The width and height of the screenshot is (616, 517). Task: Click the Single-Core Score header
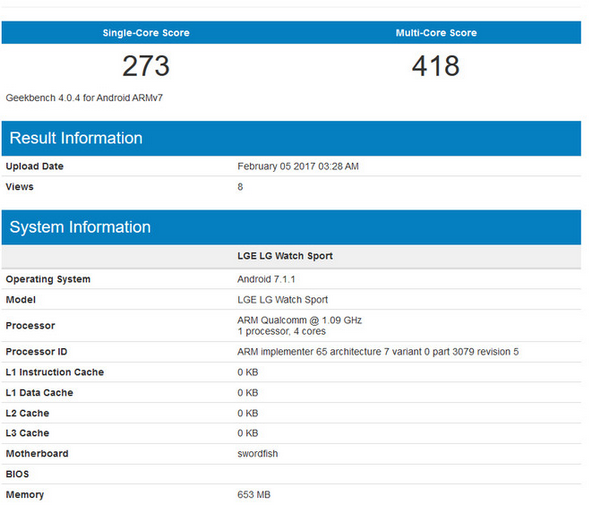(x=146, y=33)
